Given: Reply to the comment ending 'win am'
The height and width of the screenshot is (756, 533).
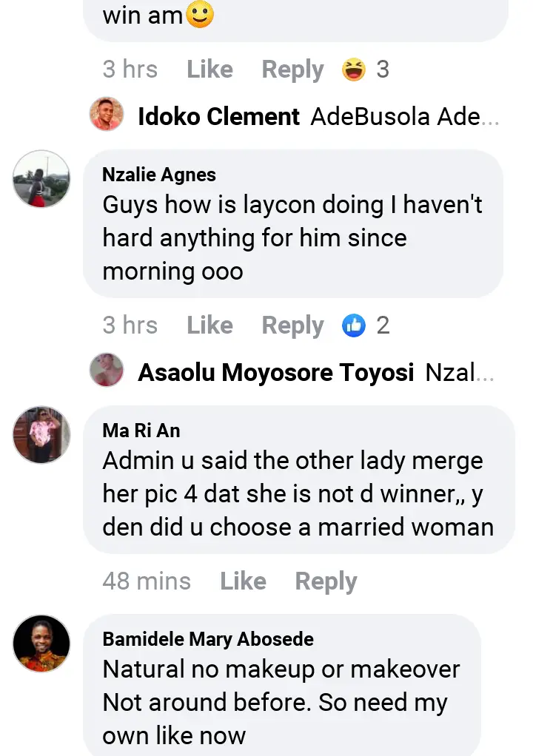Looking at the screenshot, I should 292,70.
